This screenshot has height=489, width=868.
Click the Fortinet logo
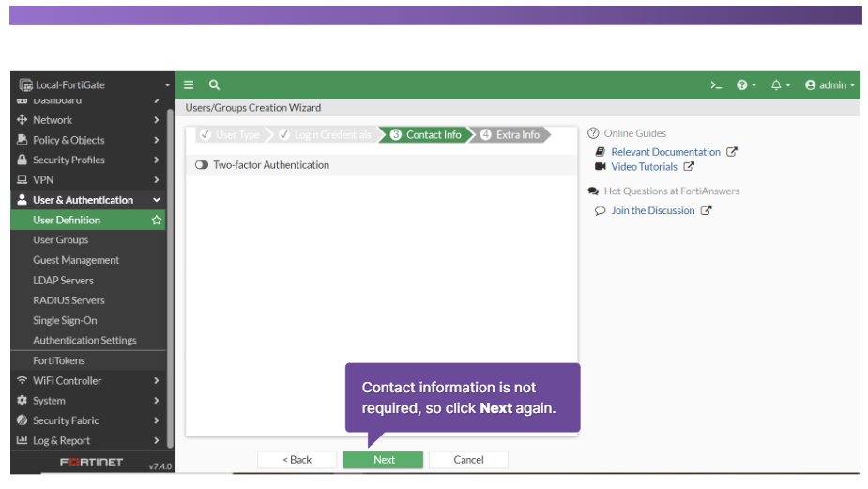click(91, 462)
